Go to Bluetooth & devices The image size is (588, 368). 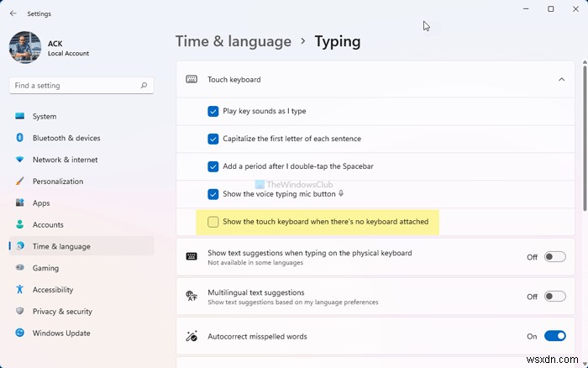click(x=81, y=138)
